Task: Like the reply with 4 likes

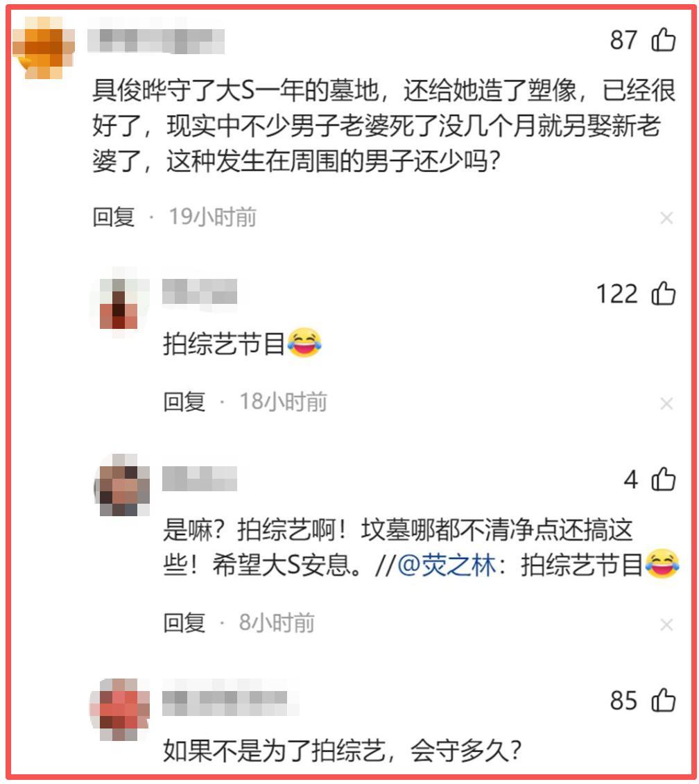Action: pos(664,479)
